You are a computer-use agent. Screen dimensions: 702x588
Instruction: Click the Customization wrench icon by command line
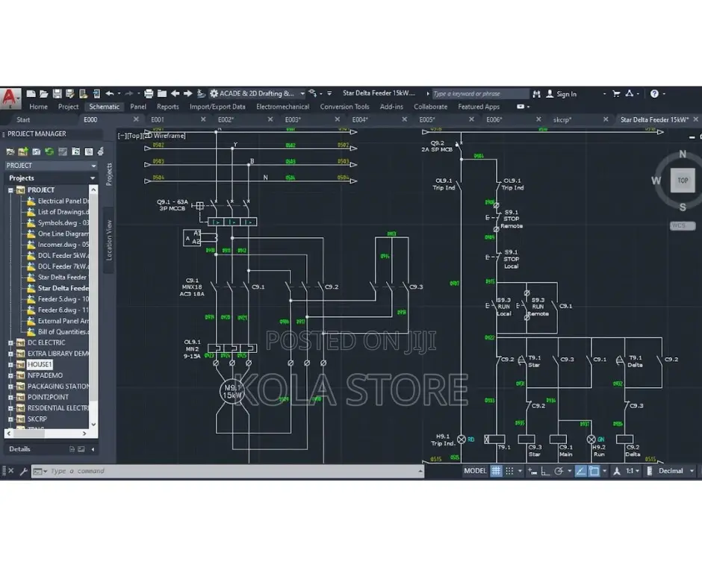23,471
